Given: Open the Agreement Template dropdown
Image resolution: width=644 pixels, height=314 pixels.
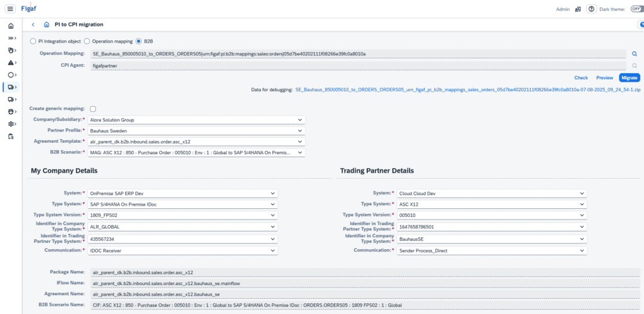Looking at the screenshot, I should pyautogui.click(x=197, y=142).
